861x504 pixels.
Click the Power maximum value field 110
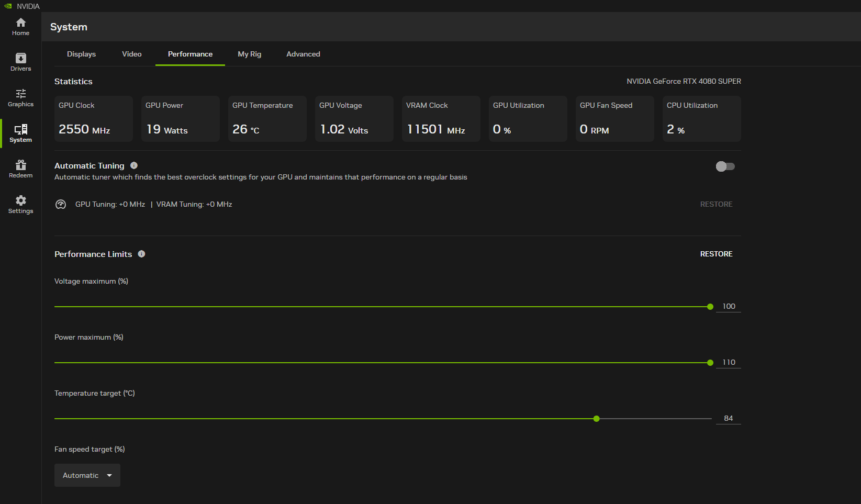coord(729,362)
